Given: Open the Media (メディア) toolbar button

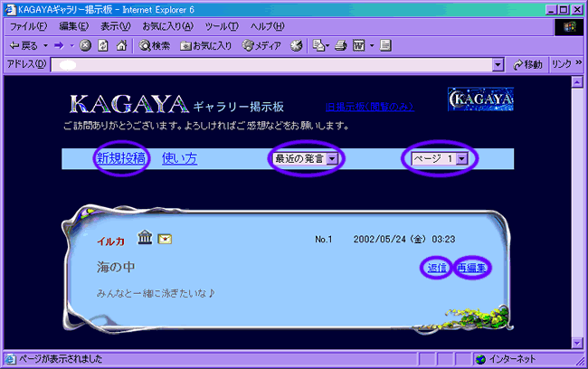Looking at the screenshot, I should tap(261, 46).
